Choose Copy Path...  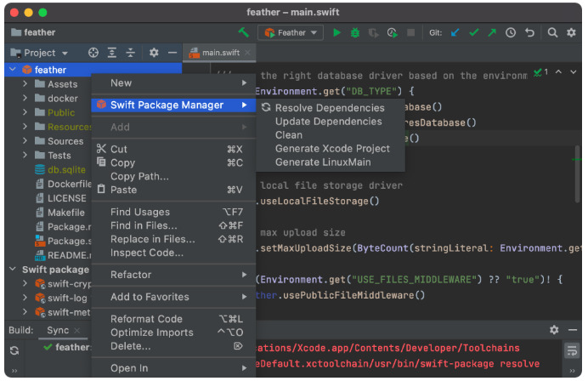coord(173,176)
